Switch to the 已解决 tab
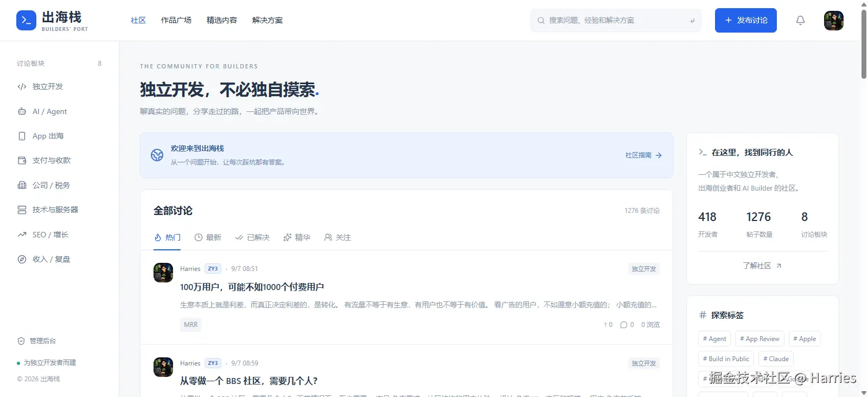This screenshot has width=868, height=397. 252,237
